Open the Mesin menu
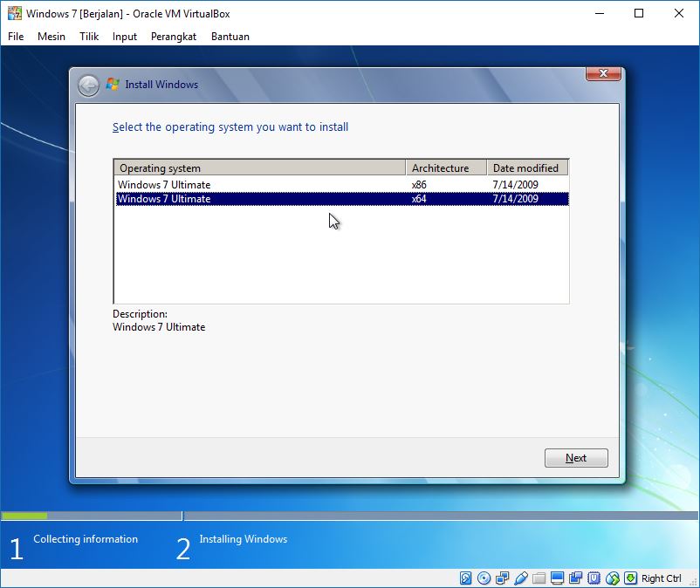The width and height of the screenshot is (700, 588). pos(51,37)
